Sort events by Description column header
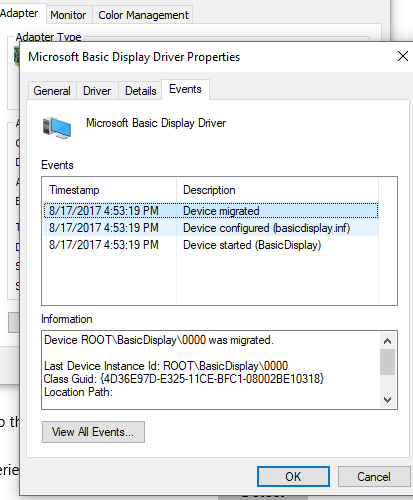 coord(277,190)
